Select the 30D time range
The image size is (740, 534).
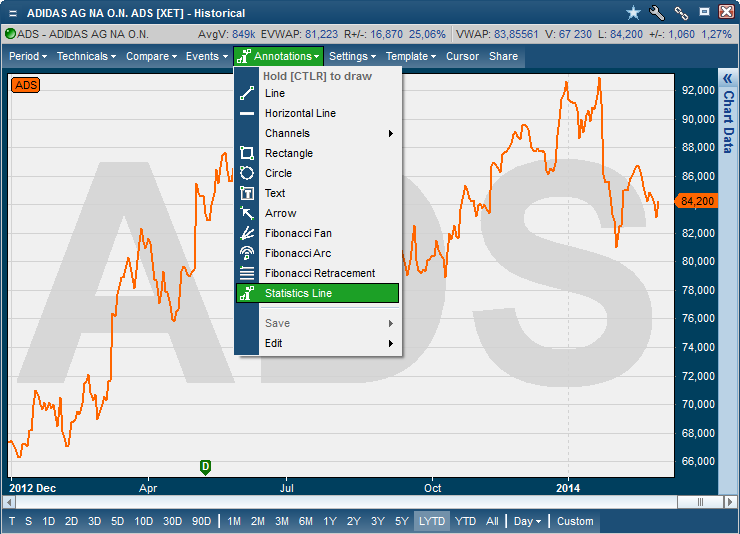(x=172, y=521)
